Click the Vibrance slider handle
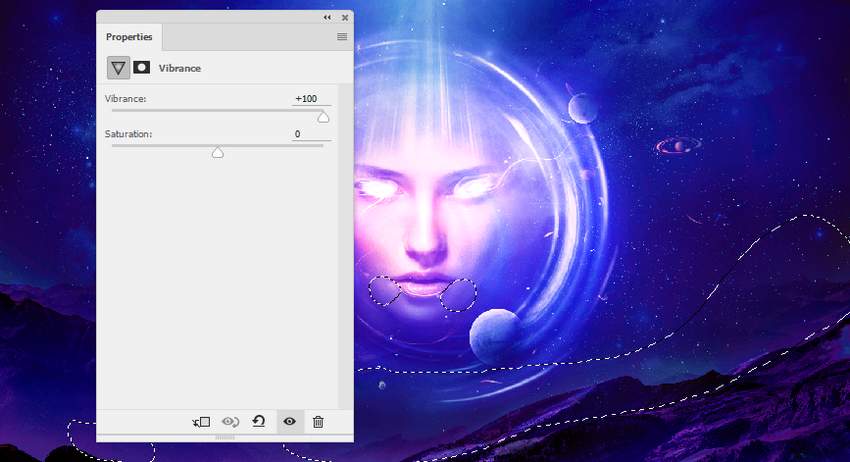Screen dimensions: 850x462 (x=323, y=117)
